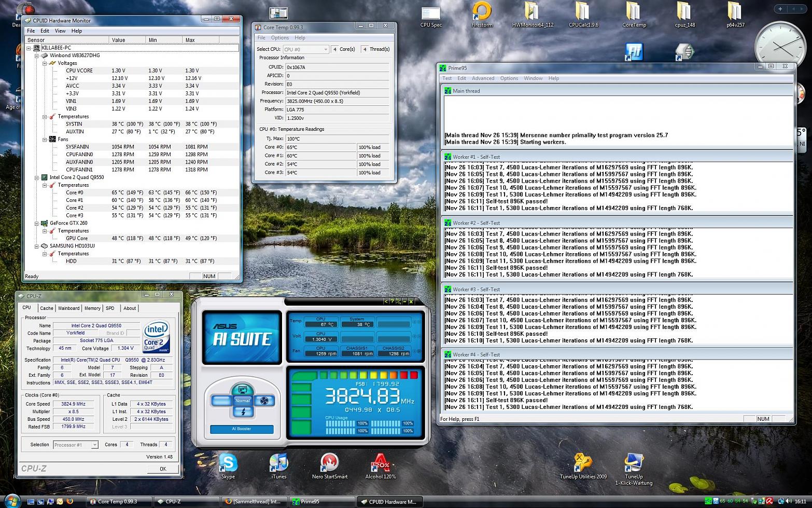Open the Firestorm desktop shortcut

[x=482, y=15]
